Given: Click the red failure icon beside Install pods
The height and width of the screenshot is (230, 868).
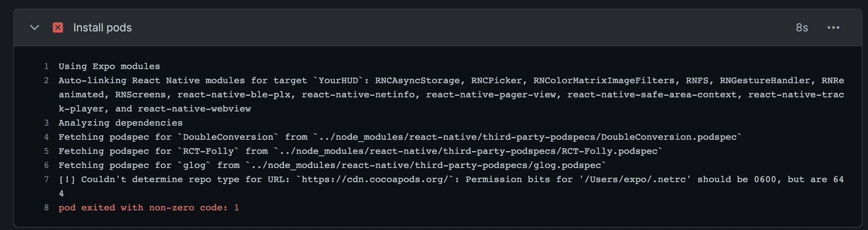Looking at the screenshot, I should pyautogui.click(x=58, y=27).
